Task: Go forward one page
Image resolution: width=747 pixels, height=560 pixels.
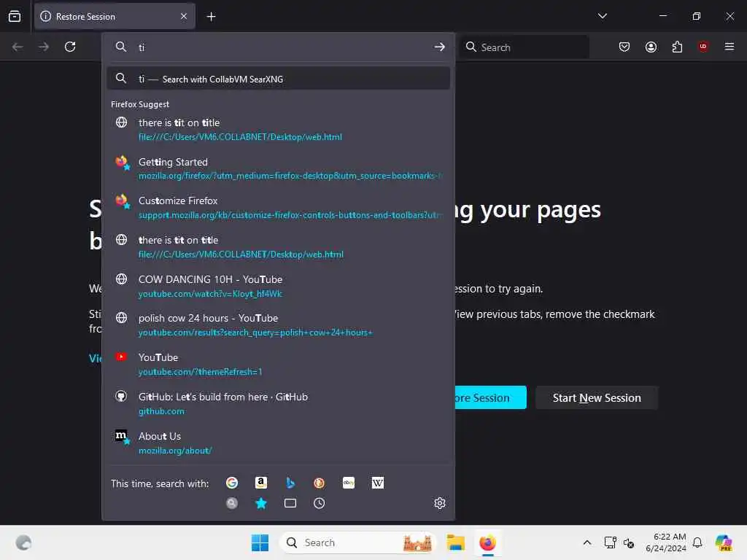Action: tap(44, 47)
